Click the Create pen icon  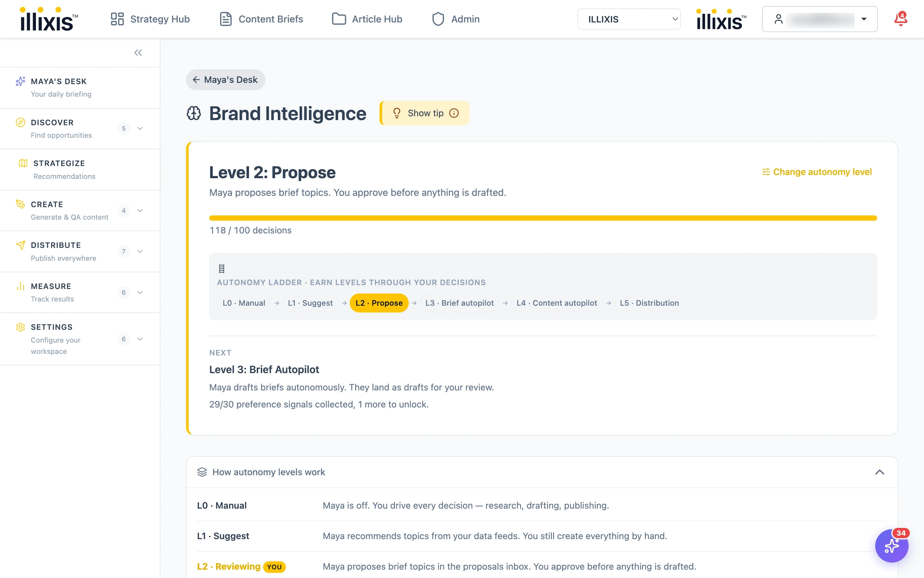click(x=20, y=204)
